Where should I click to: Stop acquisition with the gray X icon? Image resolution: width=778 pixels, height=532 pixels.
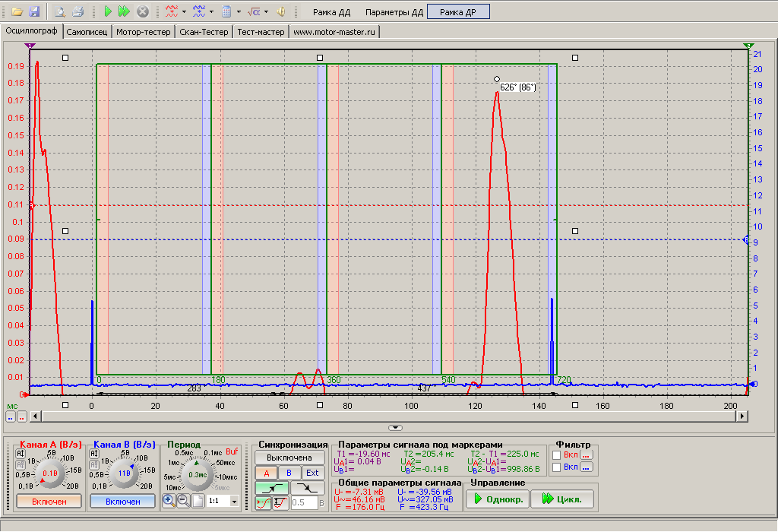[x=142, y=11]
